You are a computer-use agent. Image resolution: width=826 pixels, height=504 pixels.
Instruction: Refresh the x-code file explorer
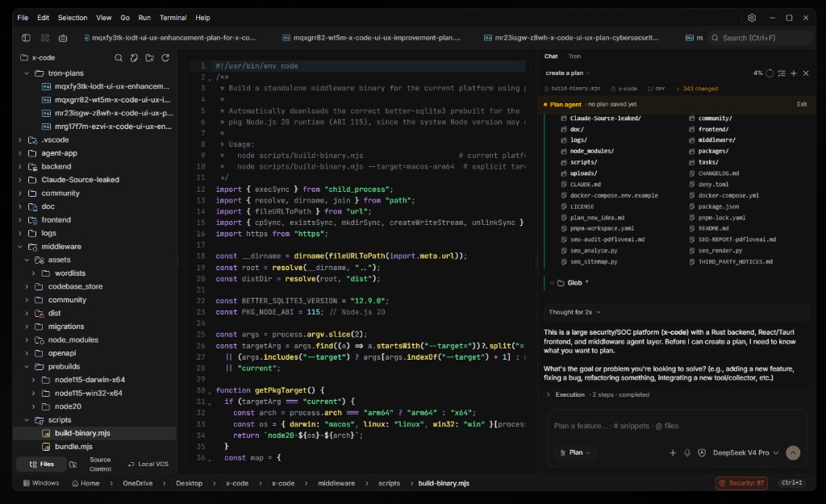(x=165, y=58)
